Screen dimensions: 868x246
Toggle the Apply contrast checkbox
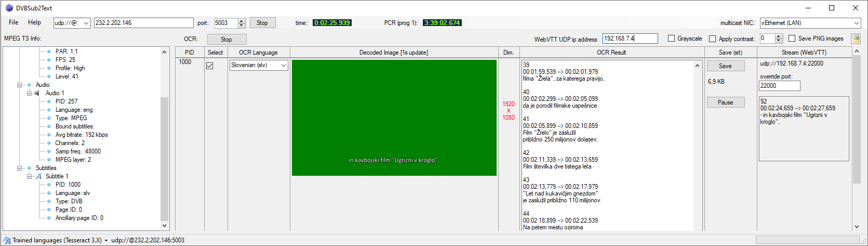(x=712, y=39)
